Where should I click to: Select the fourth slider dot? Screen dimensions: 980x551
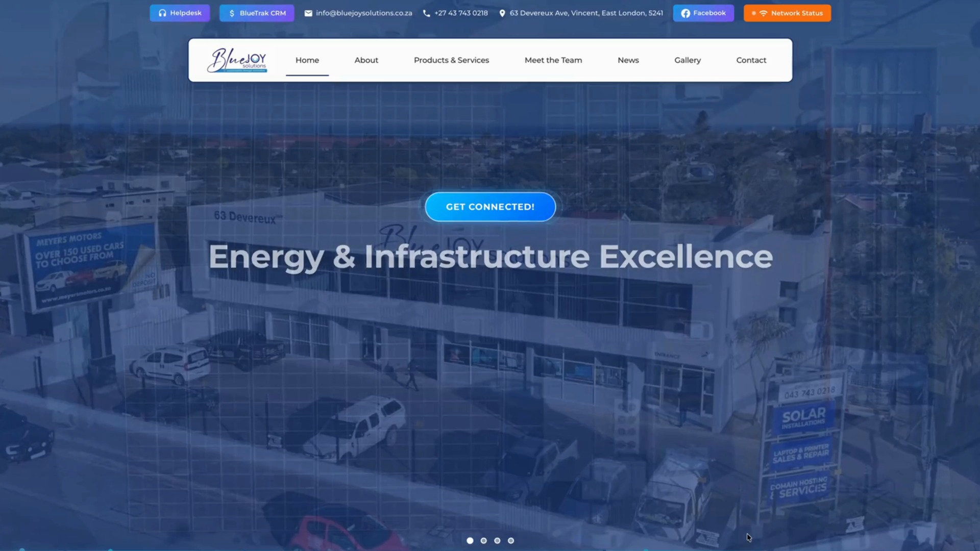pyautogui.click(x=511, y=540)
